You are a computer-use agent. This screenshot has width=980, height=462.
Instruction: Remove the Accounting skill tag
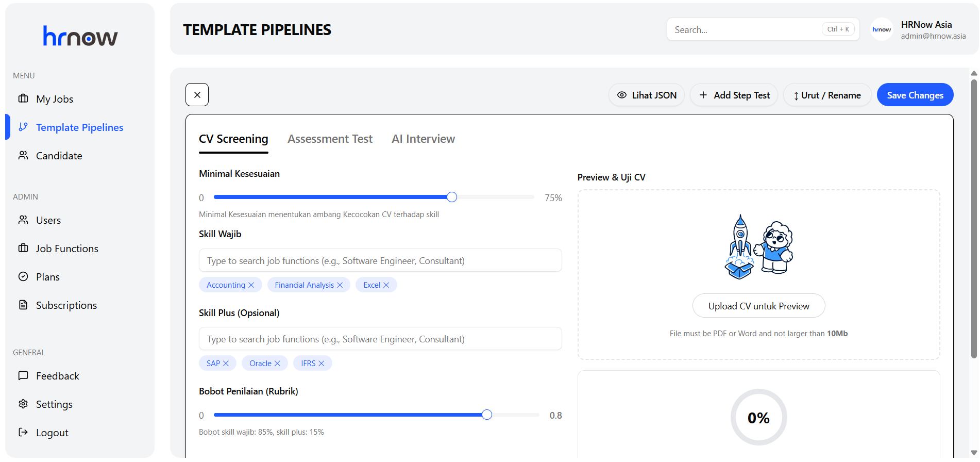[x=251, y=285]
